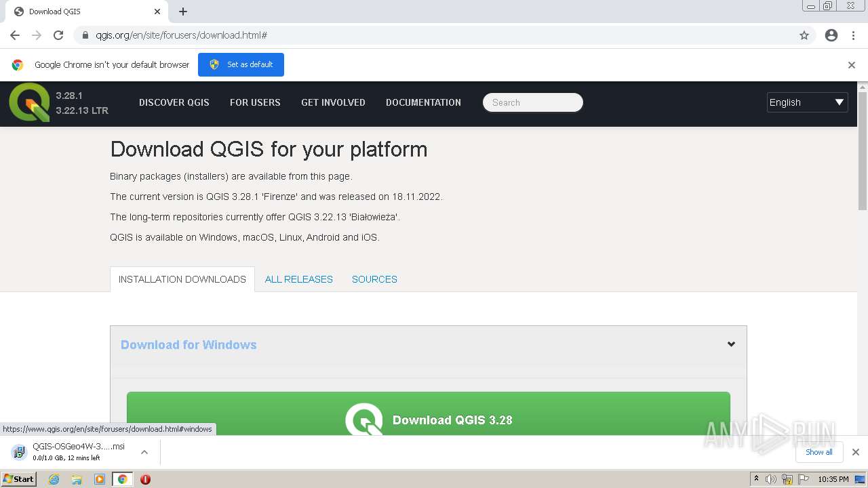Image resolution: width=868 pixels, height=488 pixels.
Task: Click the browser forward arrow
Action: click(x=37, y=35)
